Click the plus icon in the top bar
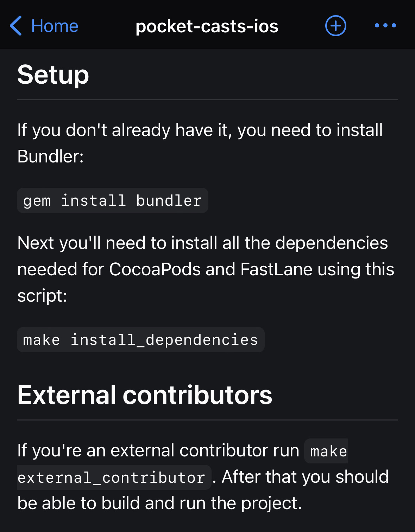 point(335,25)
